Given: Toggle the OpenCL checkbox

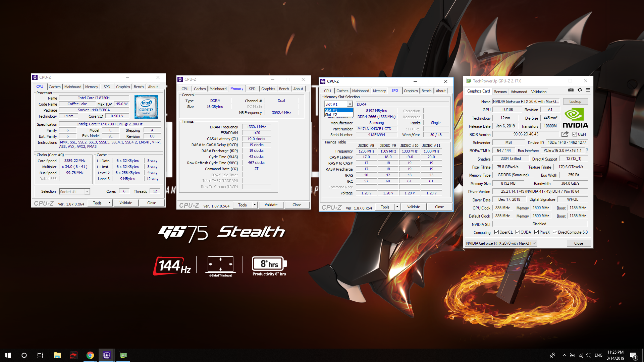Looking at the screenshot, I should click(x=496, y=232).
